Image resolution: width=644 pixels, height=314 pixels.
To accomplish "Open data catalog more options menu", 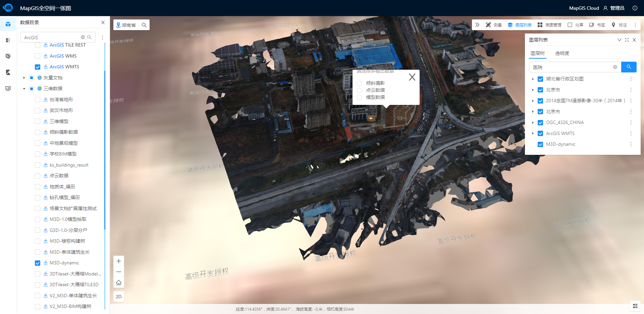I will coord(103,37).
